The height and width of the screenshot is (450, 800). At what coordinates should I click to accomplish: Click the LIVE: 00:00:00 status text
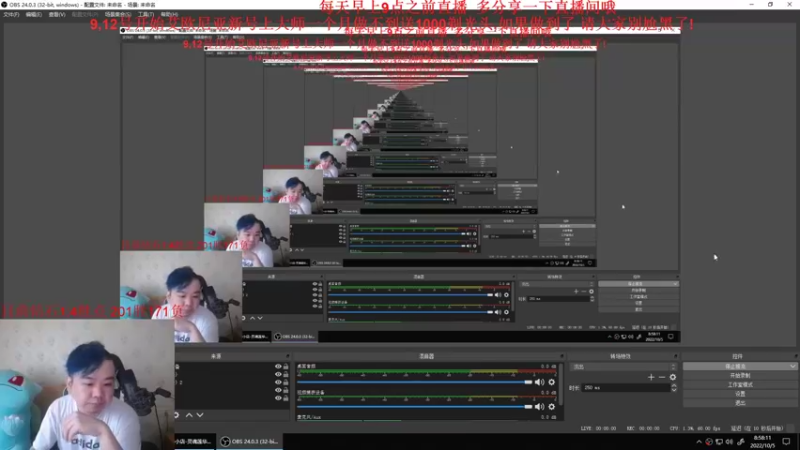(x=598, y=429)
